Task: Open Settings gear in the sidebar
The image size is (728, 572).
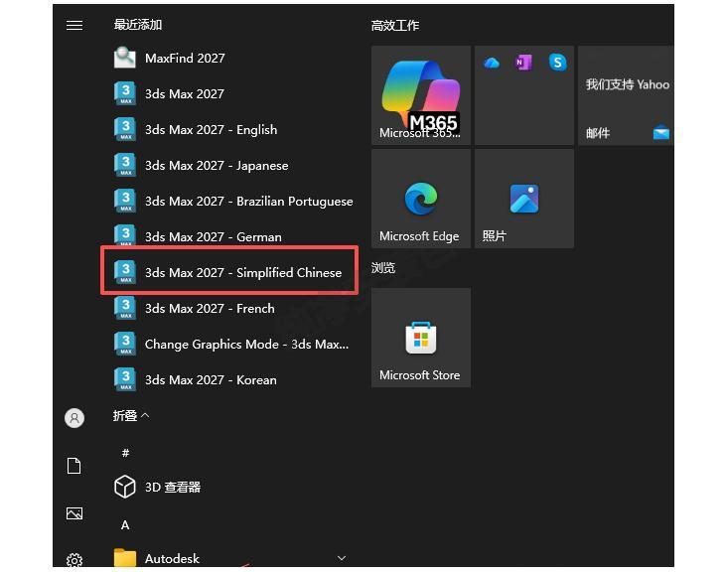Action: tap(74, 560)
